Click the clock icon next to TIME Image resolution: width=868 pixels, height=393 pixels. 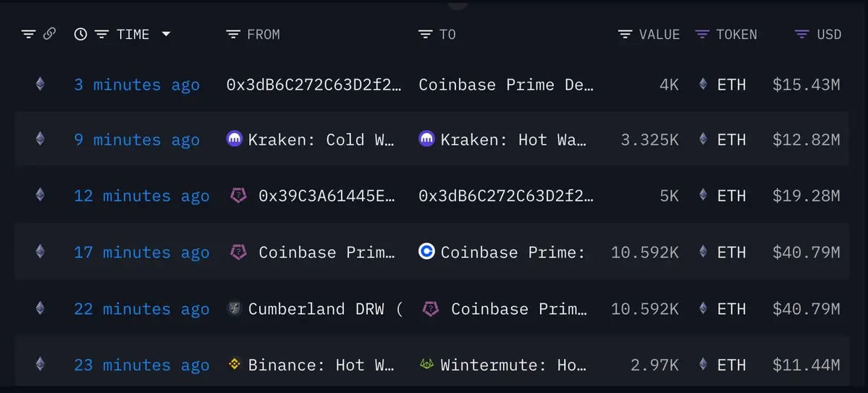tap(81, 34)
